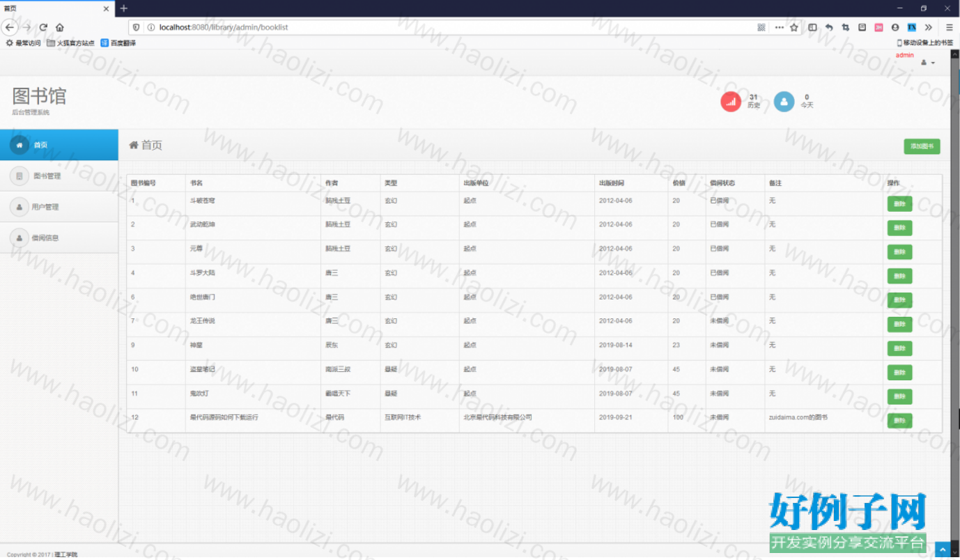
Task: Delete the book 武动乾坤
Action: click(899, 228)
